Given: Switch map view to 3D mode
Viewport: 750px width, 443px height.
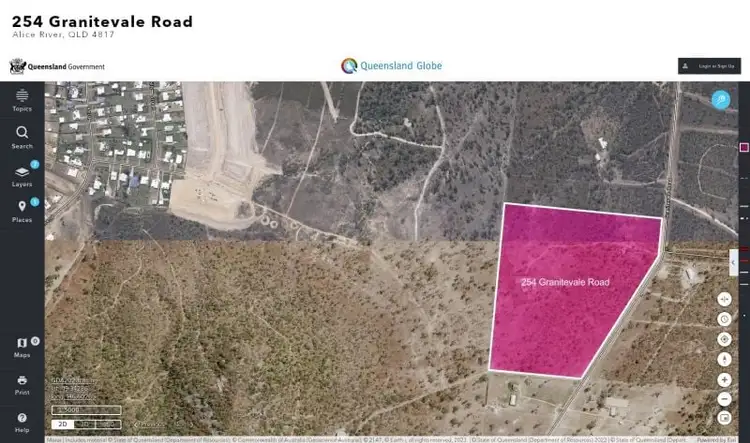Looking at the screenshot, I should pyautogui.click(x=85, y=424).
